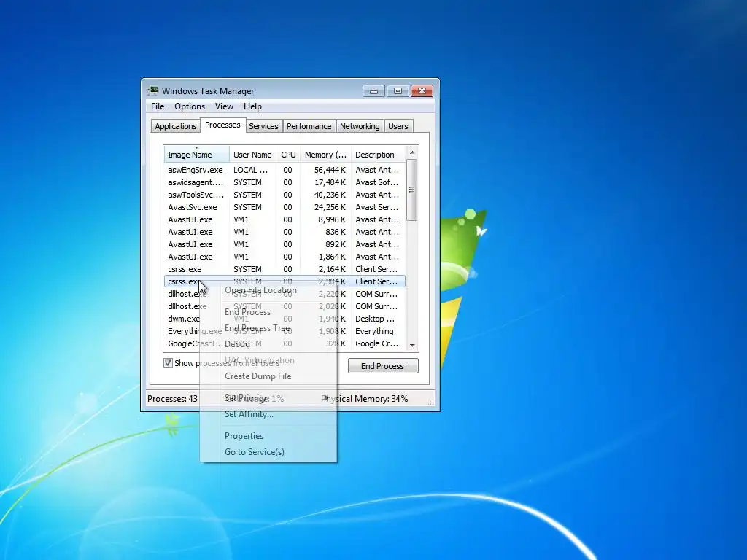Screen dimensions: 747x560
Task: Click the Task Manager title bar icon
Action: coord(152,90)
